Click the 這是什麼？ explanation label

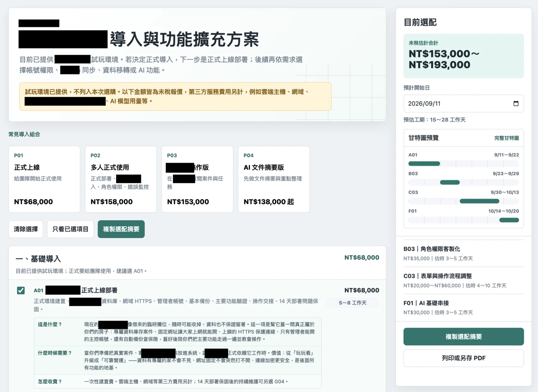[x=50, y=324]
